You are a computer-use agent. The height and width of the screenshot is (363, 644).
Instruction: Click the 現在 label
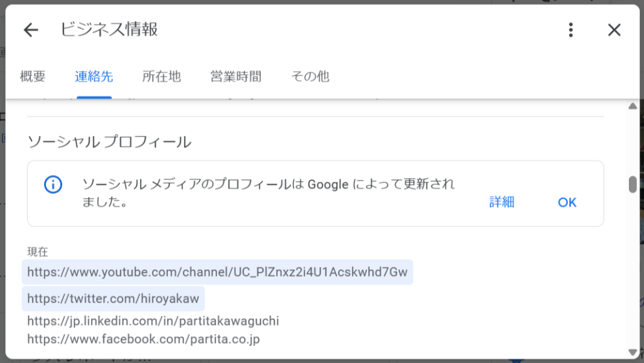38,252
